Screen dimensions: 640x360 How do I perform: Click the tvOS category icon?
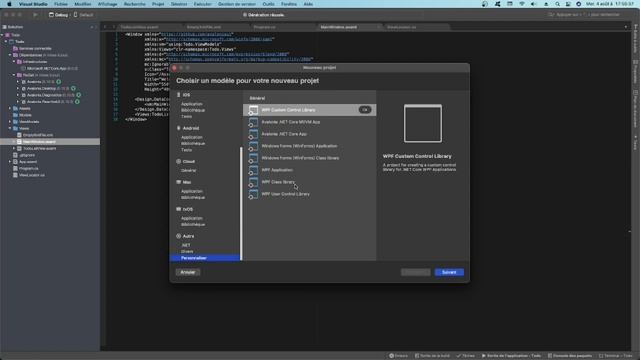coord(178,209)
